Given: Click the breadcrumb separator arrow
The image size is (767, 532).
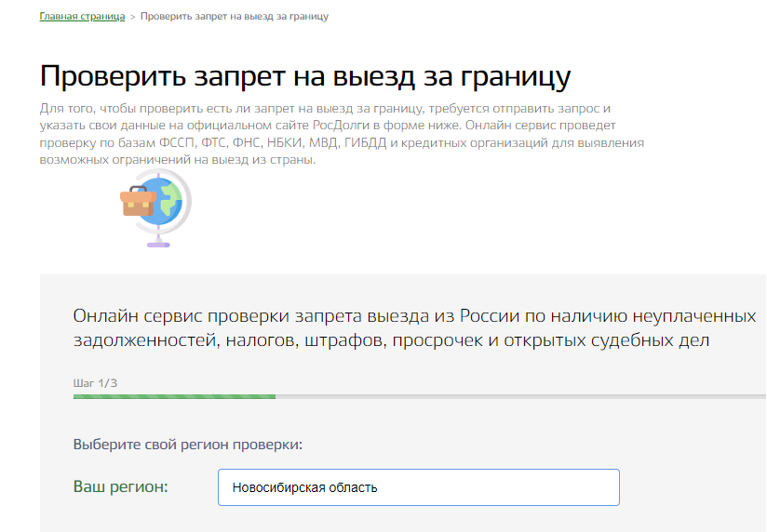Looking at the screenshot, I should tap(132, 17).
